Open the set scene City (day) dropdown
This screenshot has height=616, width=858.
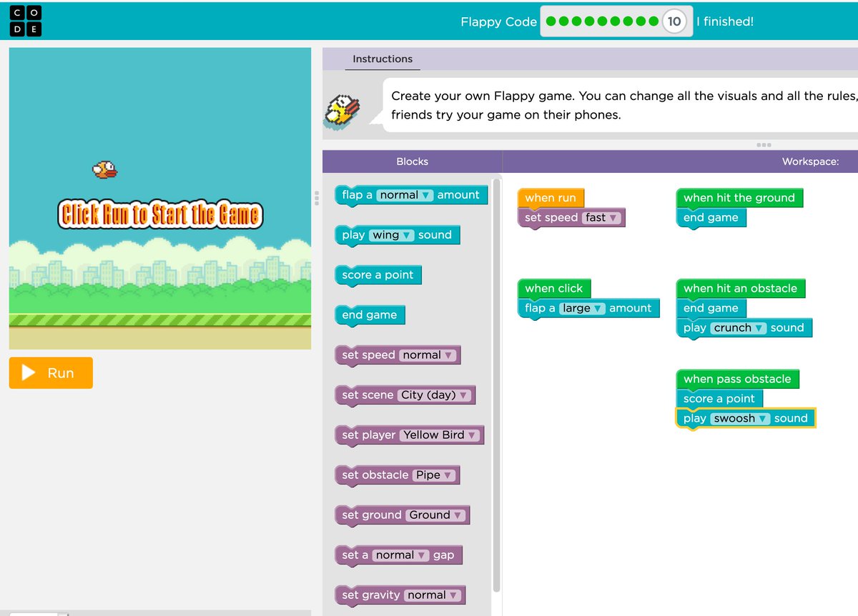434,395
